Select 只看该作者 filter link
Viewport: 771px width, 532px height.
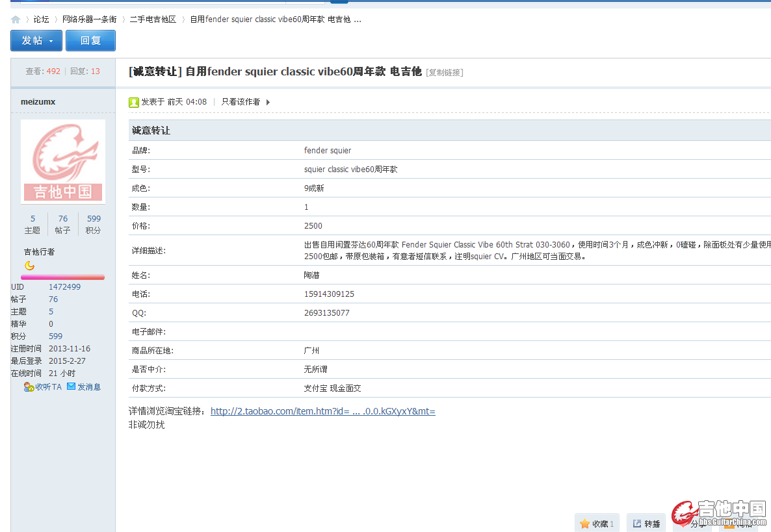(x=241, y=102)
